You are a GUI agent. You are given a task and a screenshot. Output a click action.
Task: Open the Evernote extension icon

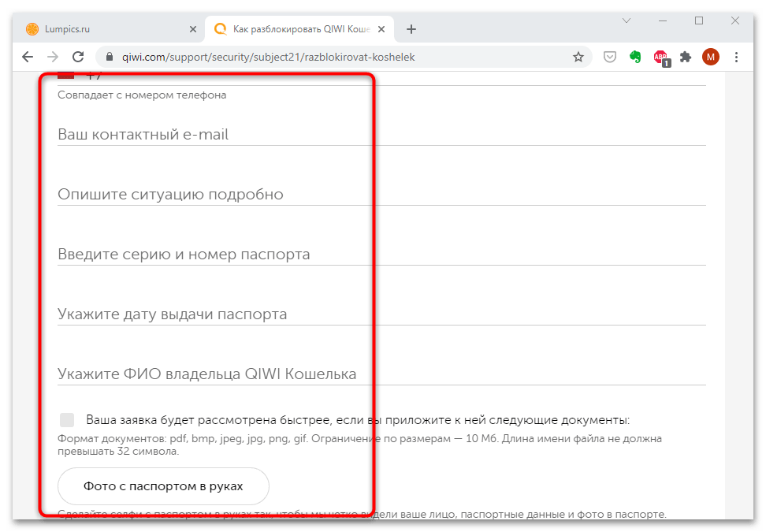point(635,58)
